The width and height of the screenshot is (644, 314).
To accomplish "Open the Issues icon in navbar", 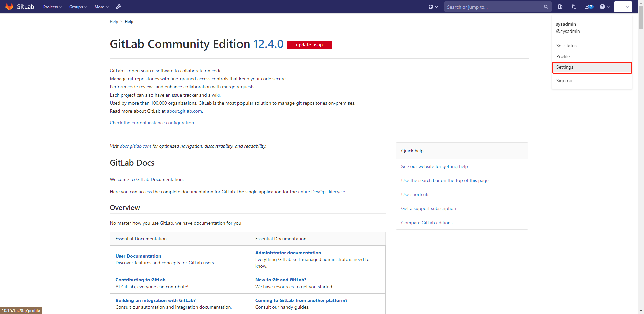I will pyautogui.click(x=560, y=7).
